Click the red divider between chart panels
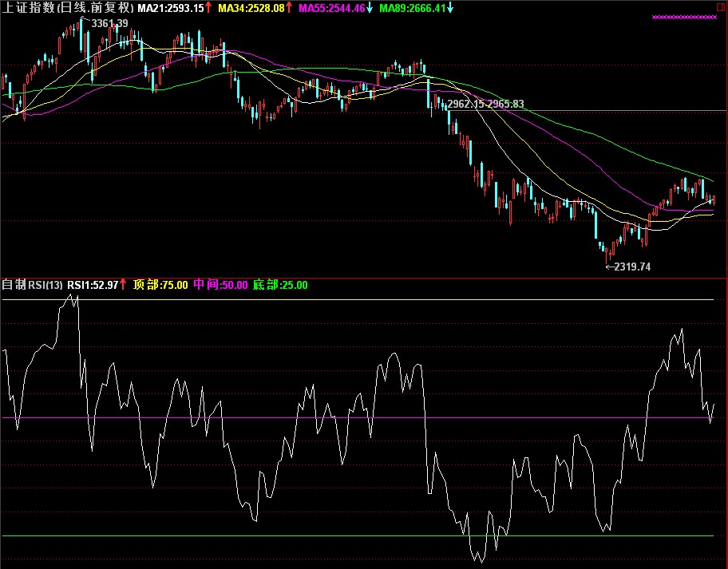This screenshot has height=569, width=728. click(x=364, y=278)
